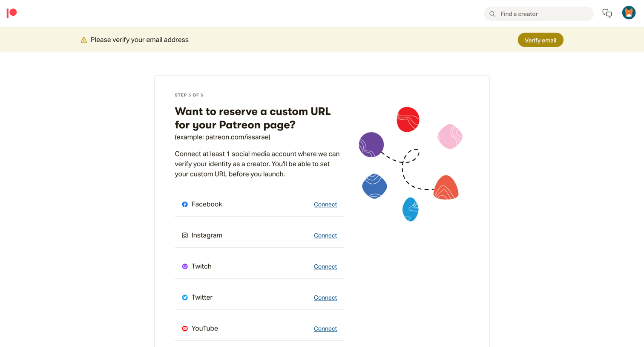Click the Twitch label text
This screenshot has width=644, height=347.
(x=201, y=266)
